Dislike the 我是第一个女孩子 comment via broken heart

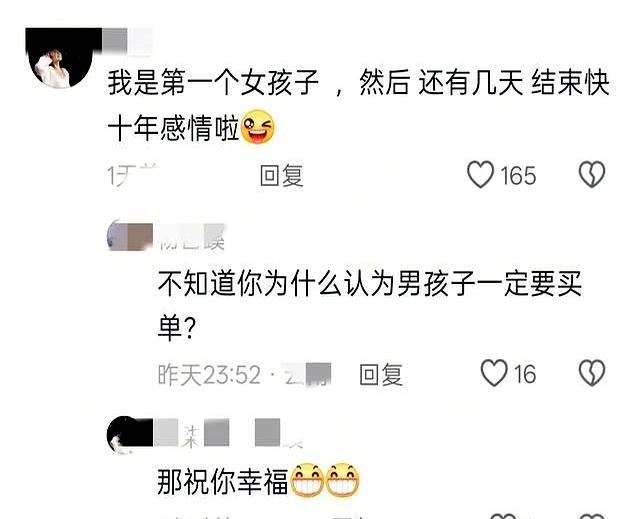pos(592,175)
